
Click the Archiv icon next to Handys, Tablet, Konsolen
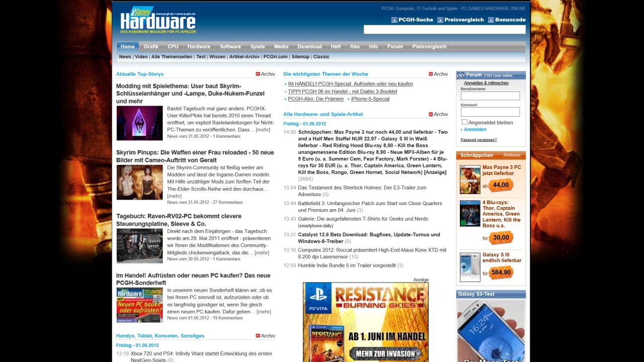tap(258, 336)
